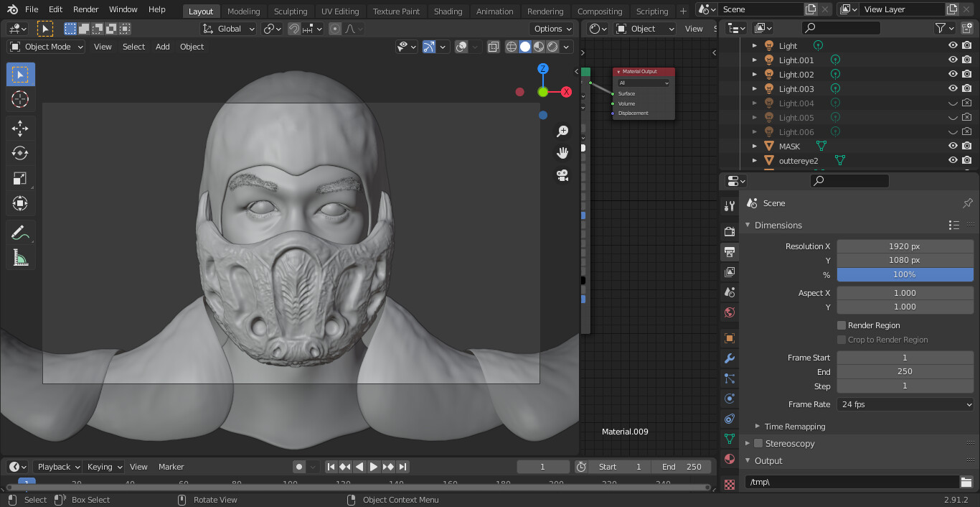Screen dimensions: 980x507
Task: Pick the Rotate tool
Action: (x=20, y=153)
